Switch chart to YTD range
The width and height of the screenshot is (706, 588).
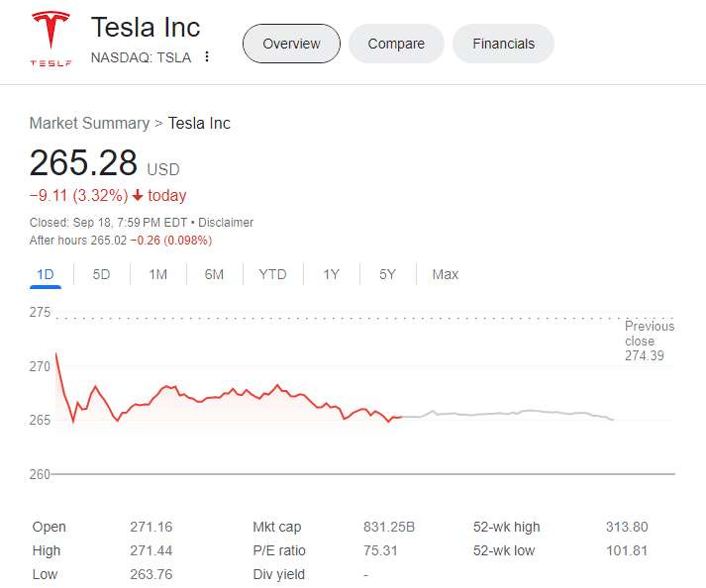coord(272,274)
